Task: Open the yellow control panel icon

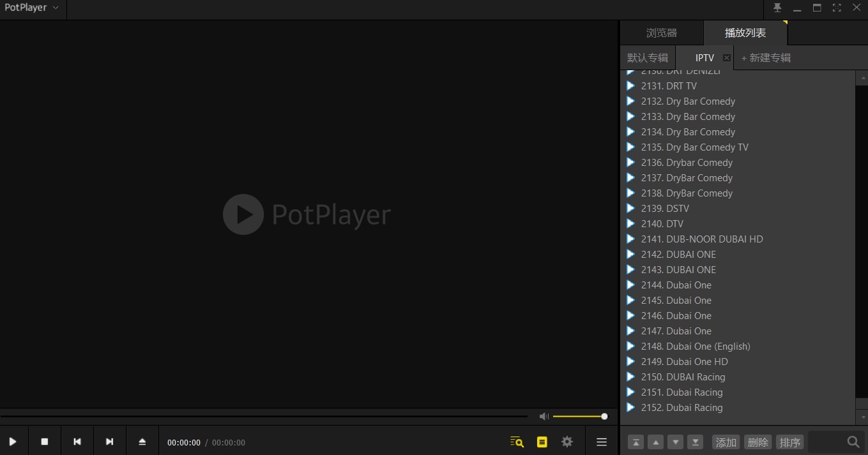Action: click(542, 441)
